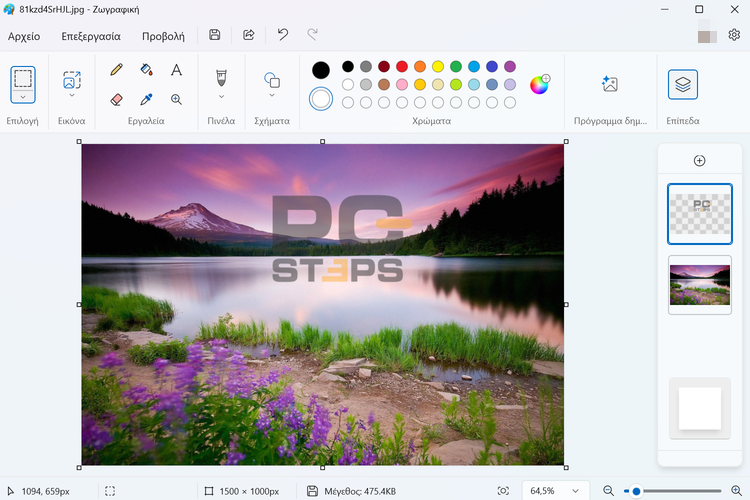Expand the Σχήματα dropdown arrow
The height and width of the screenshot is (500, 750).
tap(272, 96)
